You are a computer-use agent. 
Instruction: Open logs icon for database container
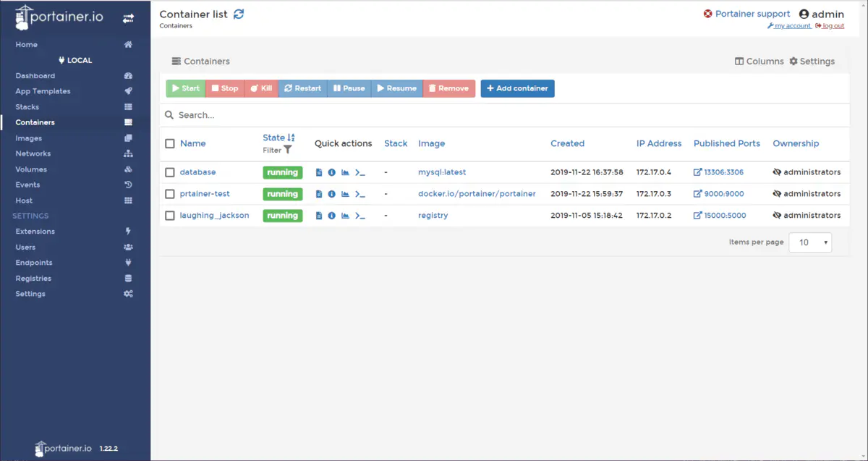tap(319, 172)
